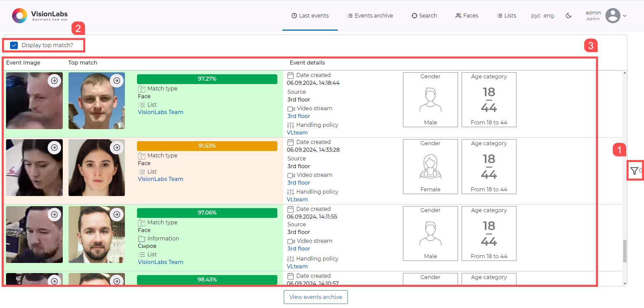Switch to the Events archive tab

(370, 15)
